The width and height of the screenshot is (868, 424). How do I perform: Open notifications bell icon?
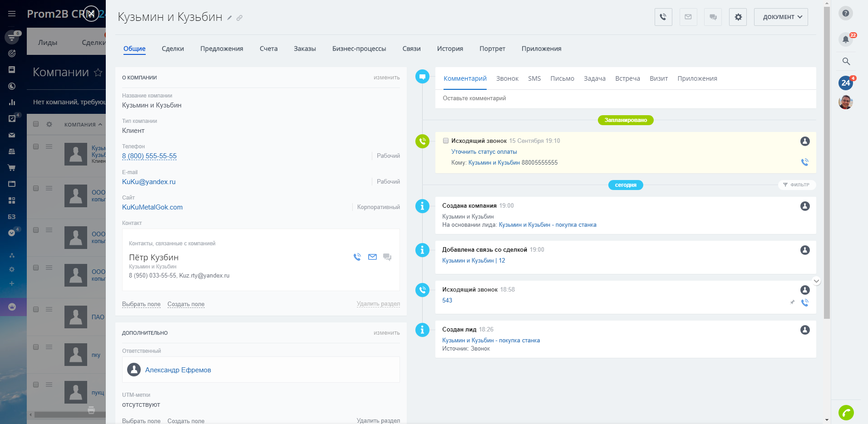coord(845,39)
